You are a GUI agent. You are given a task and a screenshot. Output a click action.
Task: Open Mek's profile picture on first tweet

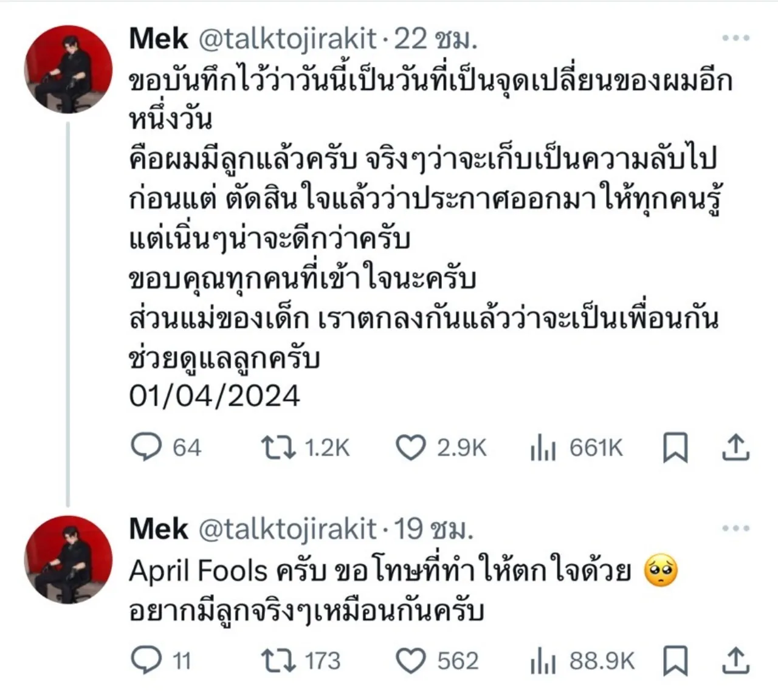[68, 69]
